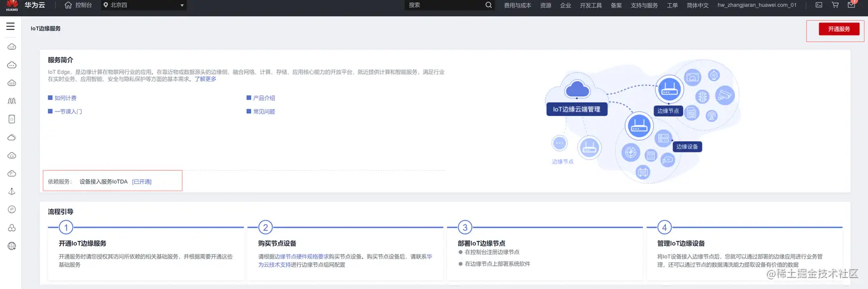Click the 已开通 status link
868x289 pixels.
(142, 182)
